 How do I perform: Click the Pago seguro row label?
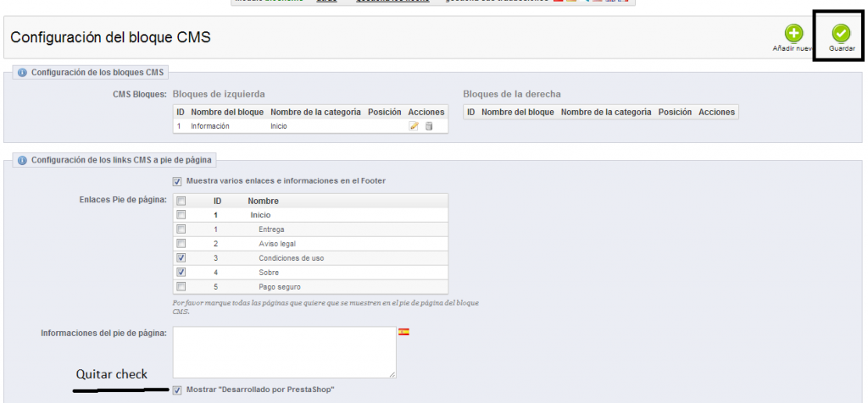click(x=280, y=287)
